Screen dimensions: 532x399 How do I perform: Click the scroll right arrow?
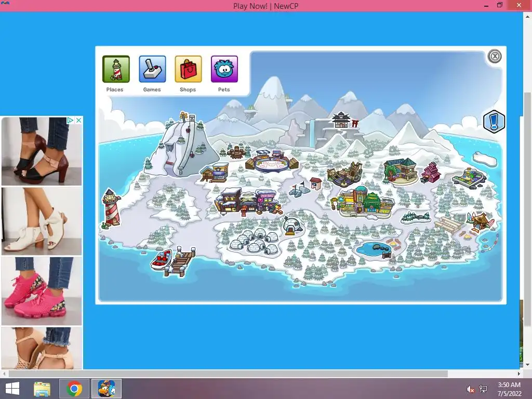tap(519, 374)
